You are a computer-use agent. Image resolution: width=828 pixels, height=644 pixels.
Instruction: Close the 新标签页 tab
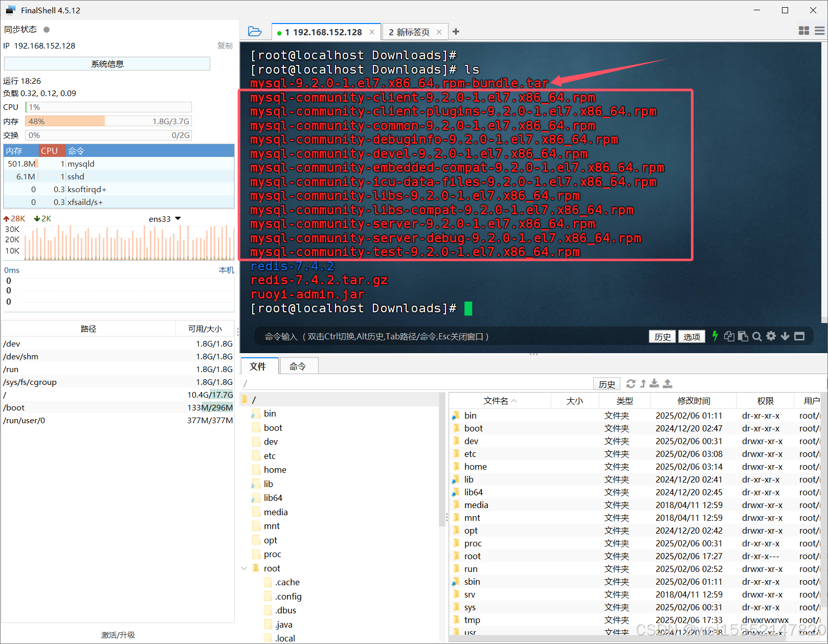click(439, 32)
